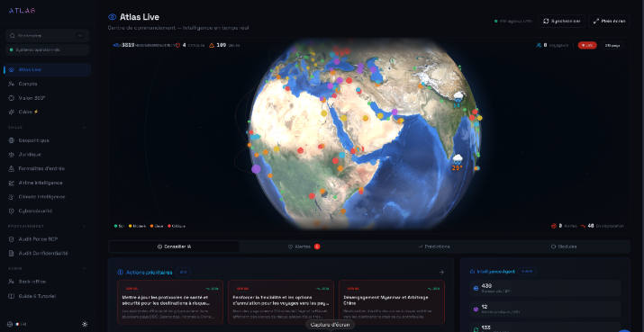Image resolution: width=644 pixels, height=332 pixels.
Task: Toggle the red LIVE indicator on the globe
Action: click(587, 45)
